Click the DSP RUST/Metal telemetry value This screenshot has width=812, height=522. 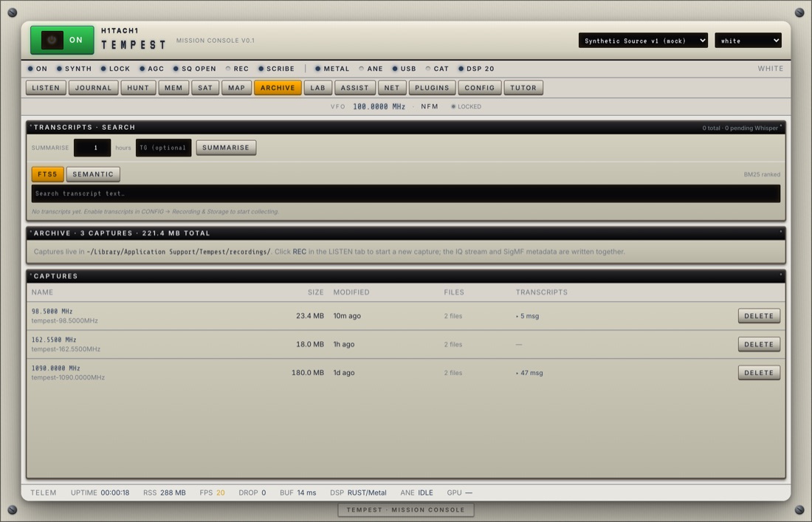[358, 493]
